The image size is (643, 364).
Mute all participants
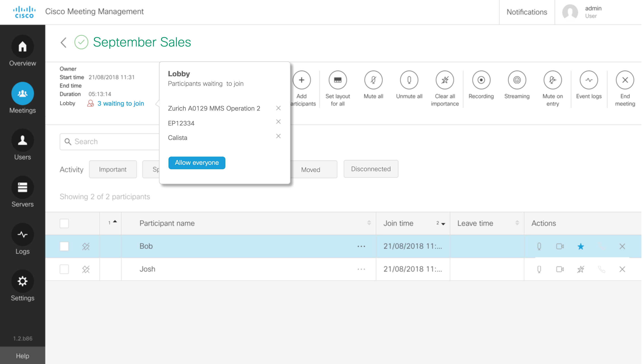tap(374, 80)
